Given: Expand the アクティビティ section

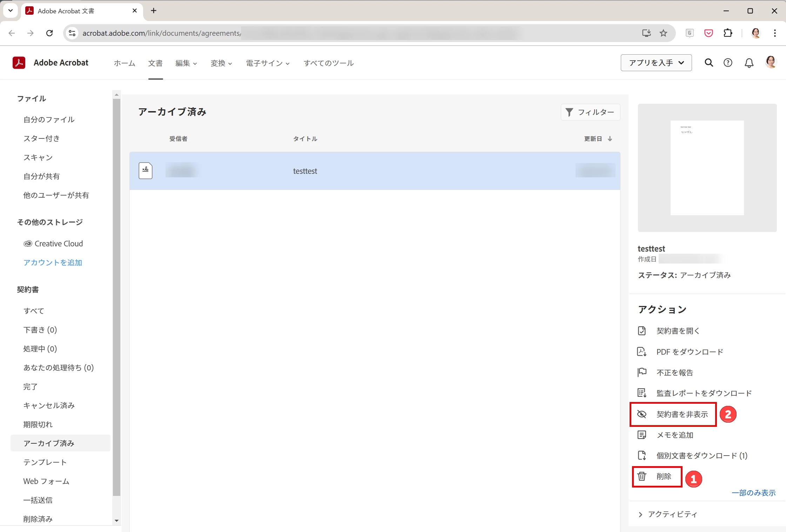Looking at the screenshot, I should tap(640, 514).
